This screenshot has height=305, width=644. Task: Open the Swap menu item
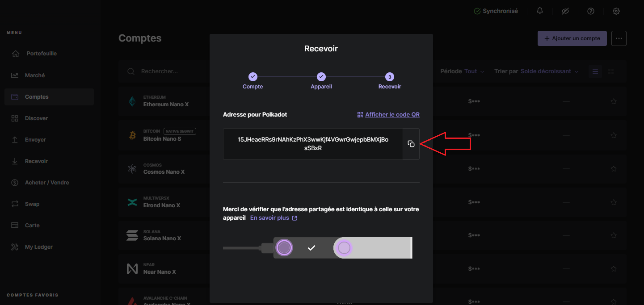coord(32,204)
